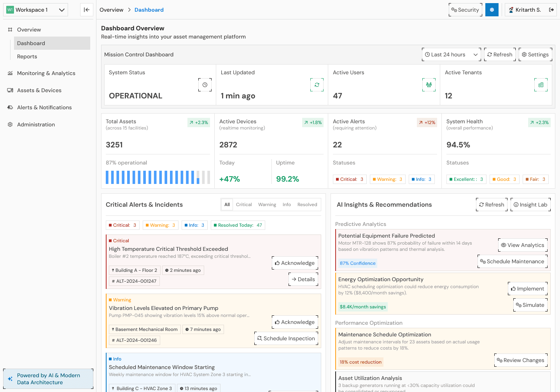
Task: Click Implement for Energy Optimization
Action: [x=528, y=289]
